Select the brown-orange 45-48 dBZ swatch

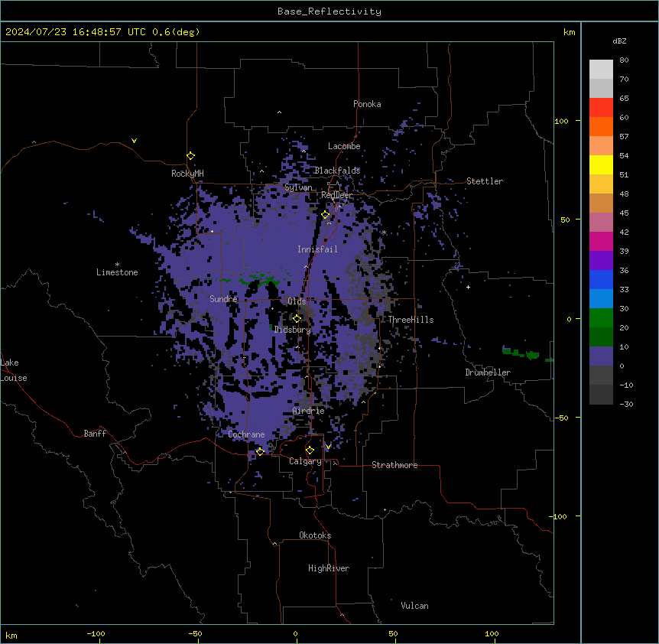[x=601, y=203]
